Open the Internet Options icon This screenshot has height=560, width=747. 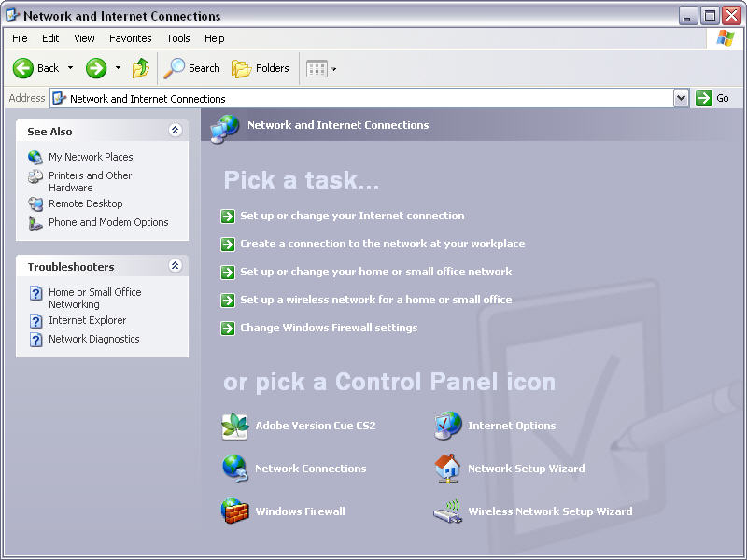click(448, 426)
